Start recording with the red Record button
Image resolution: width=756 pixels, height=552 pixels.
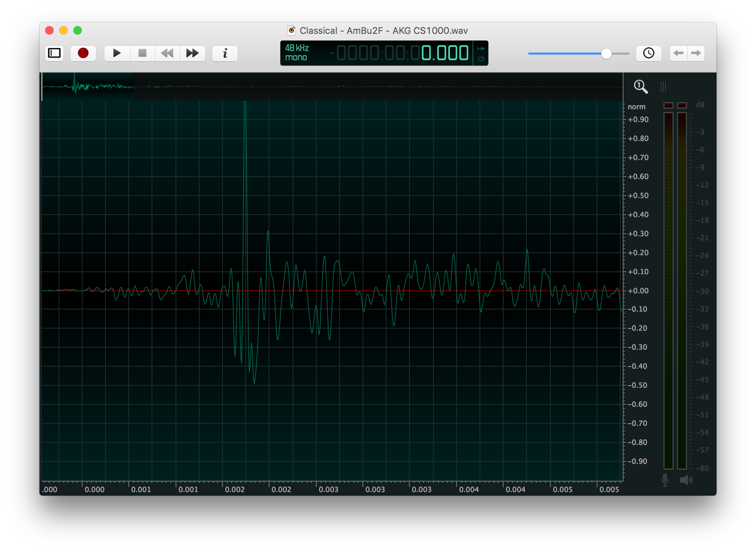[x=83, y=53]
